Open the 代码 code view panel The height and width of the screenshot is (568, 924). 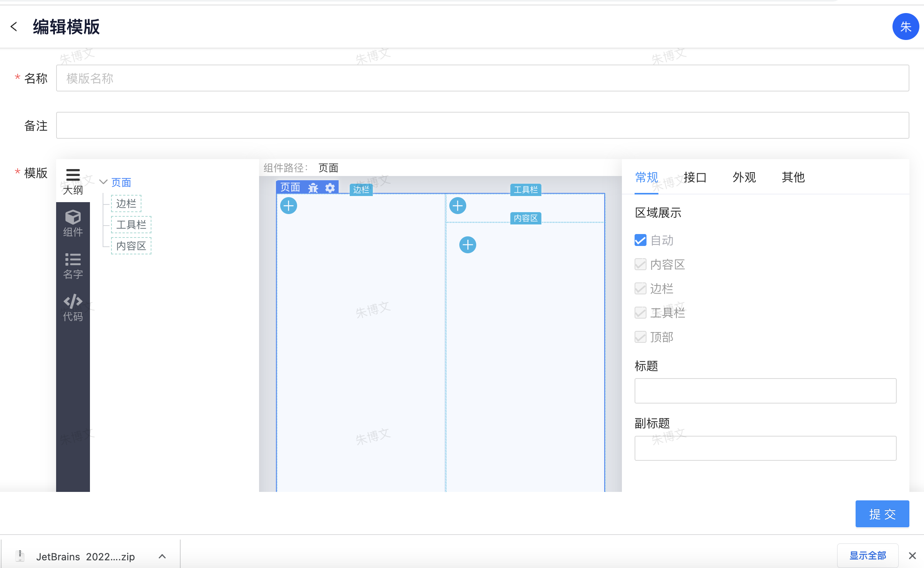coord(73,308)
